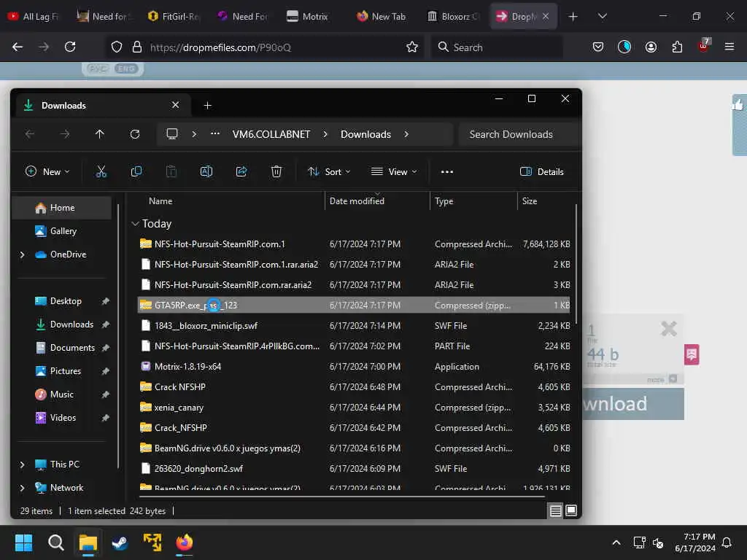Open taskbar Search magnifier
747x560 pixels.
55,542
